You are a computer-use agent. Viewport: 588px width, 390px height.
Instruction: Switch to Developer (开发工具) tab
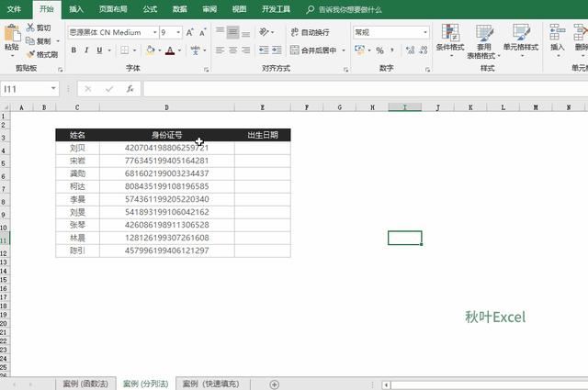pyautogui.click(x=276, y=9)
